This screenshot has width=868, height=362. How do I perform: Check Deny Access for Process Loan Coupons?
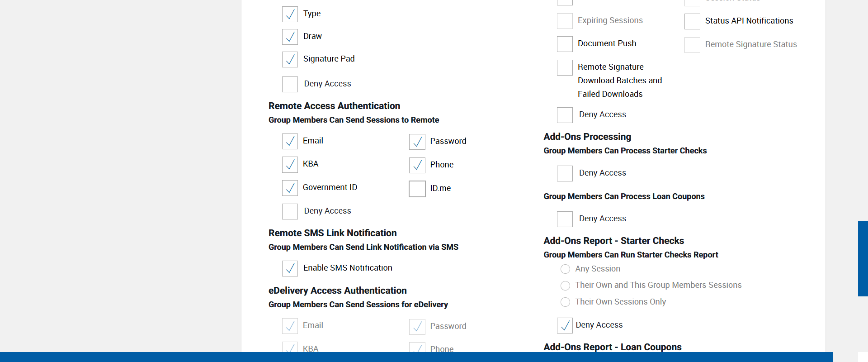pyautogui.click(x=565, y=219)
